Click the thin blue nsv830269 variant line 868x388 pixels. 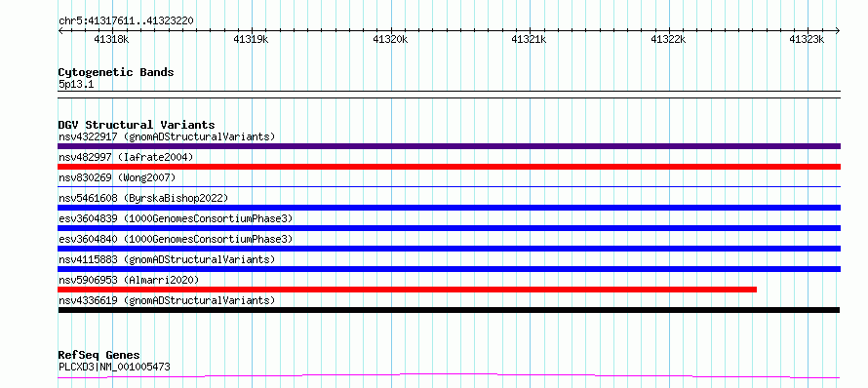(449, 186)
